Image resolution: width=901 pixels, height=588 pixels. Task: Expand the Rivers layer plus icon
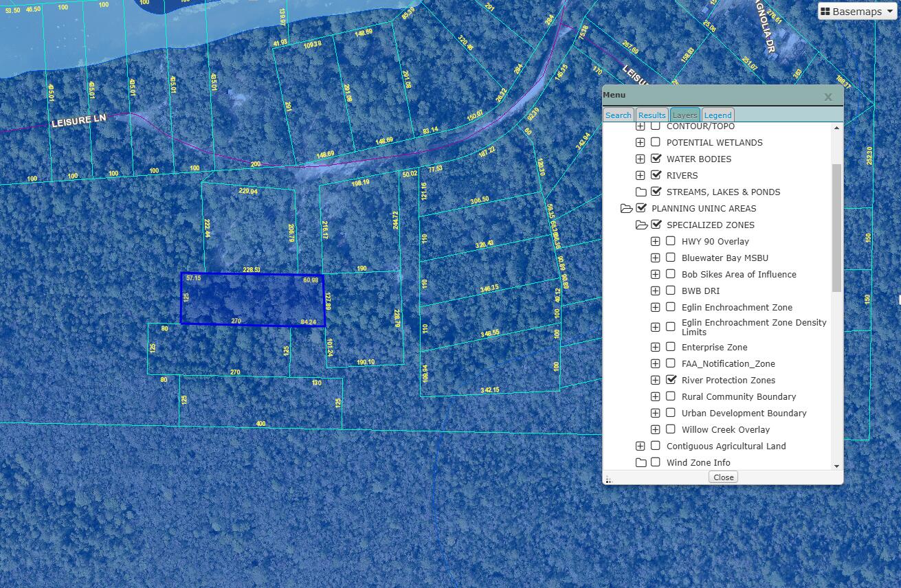tap(641, 175)
